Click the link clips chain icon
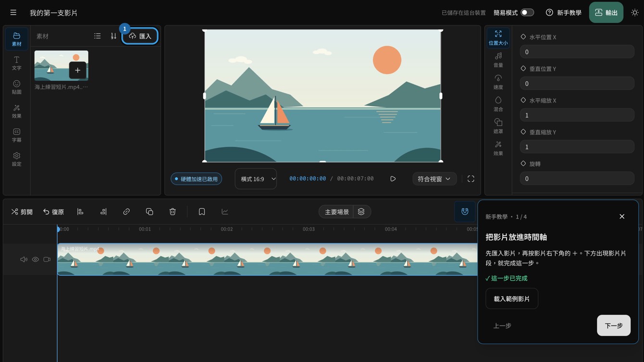The height and width of the screenshot is (362, 644). coord(126,212)
